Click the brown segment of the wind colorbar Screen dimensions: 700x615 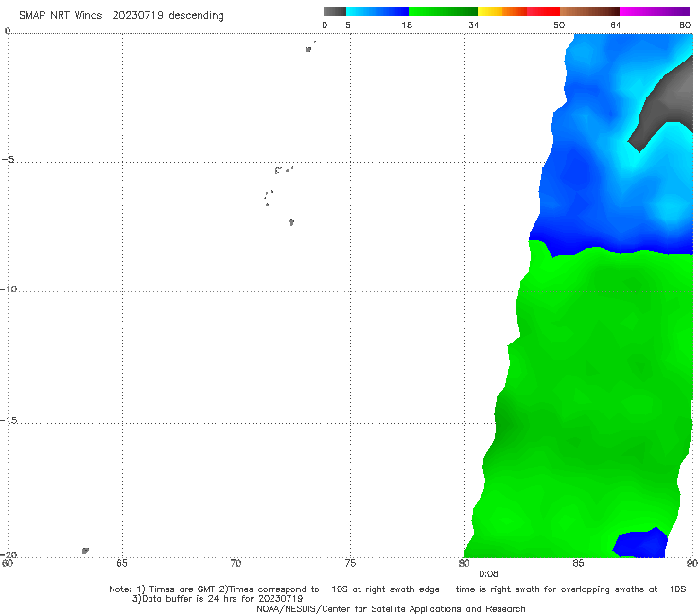[589, 11]
